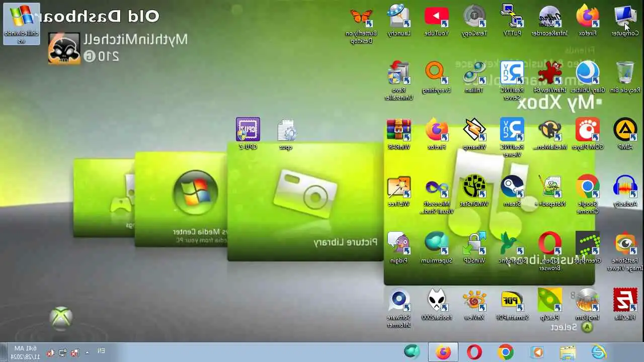Open the Notepad++ shortcut
The image size is (644, 362).
(549, 191)
